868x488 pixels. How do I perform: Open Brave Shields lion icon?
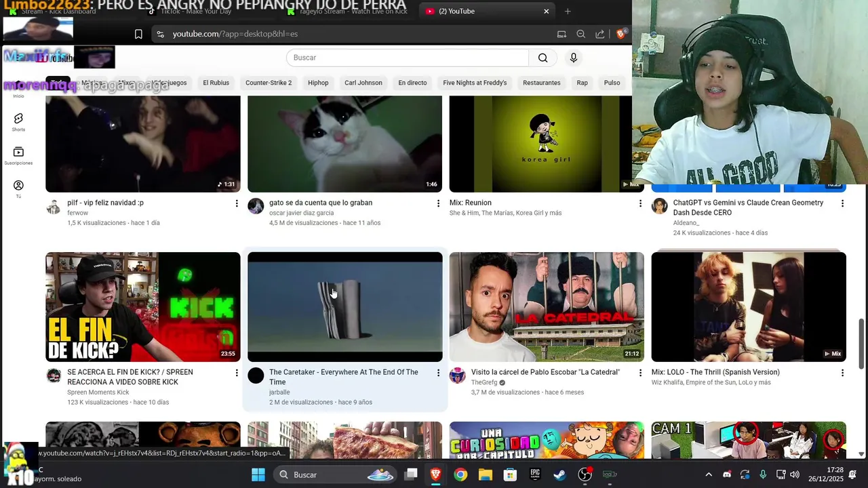point(620,34)
